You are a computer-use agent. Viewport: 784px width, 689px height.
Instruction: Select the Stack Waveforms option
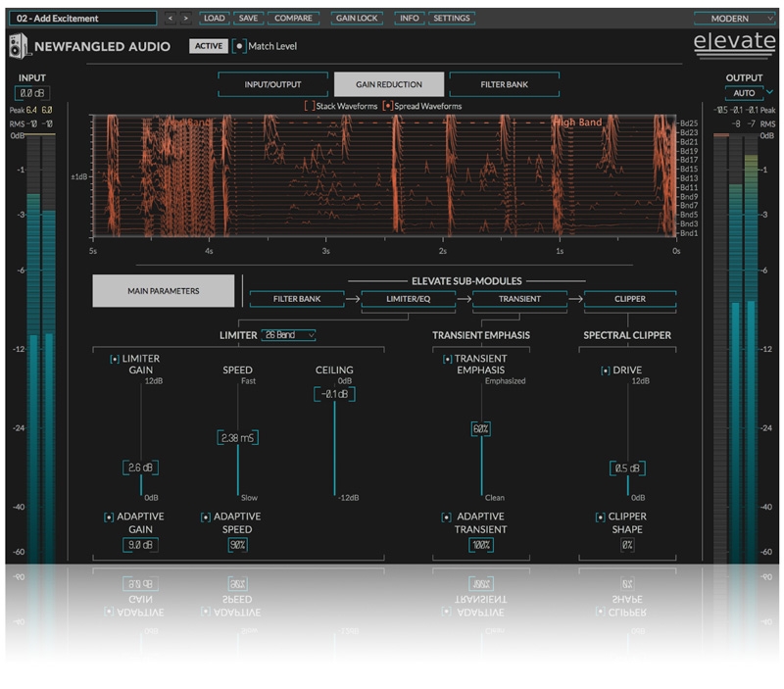[309, 106]
